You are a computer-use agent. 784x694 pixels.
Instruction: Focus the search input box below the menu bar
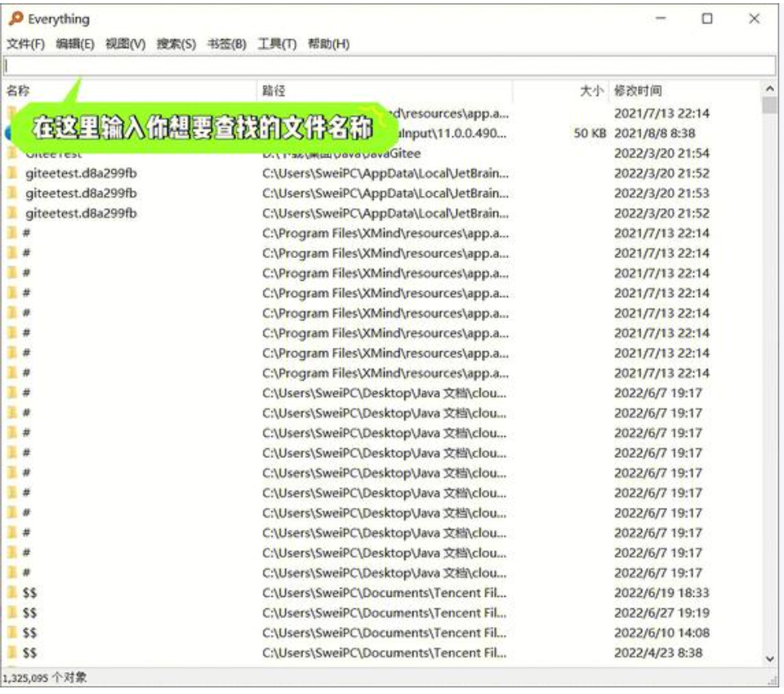click(389, 65)
